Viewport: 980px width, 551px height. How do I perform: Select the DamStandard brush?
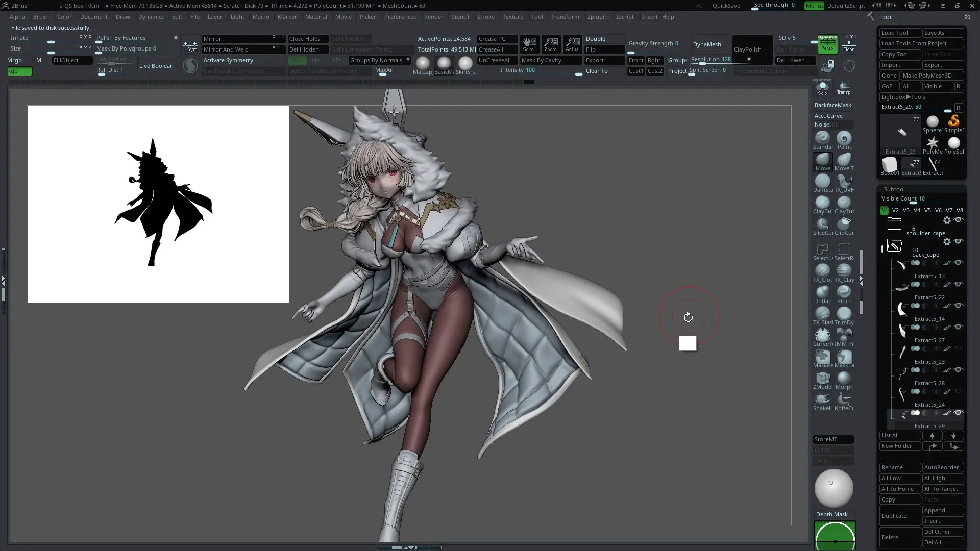click(x=822, y=183)
